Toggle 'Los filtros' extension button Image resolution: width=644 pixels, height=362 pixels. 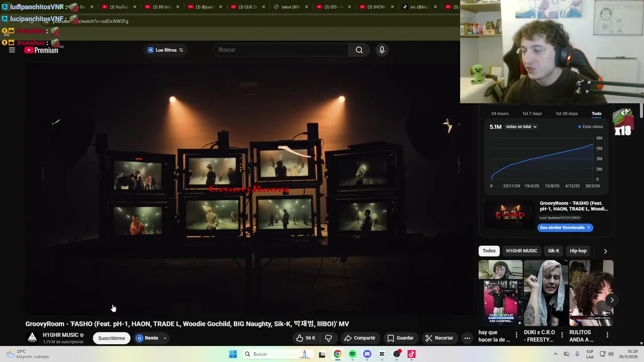click(x=166, y=50)
